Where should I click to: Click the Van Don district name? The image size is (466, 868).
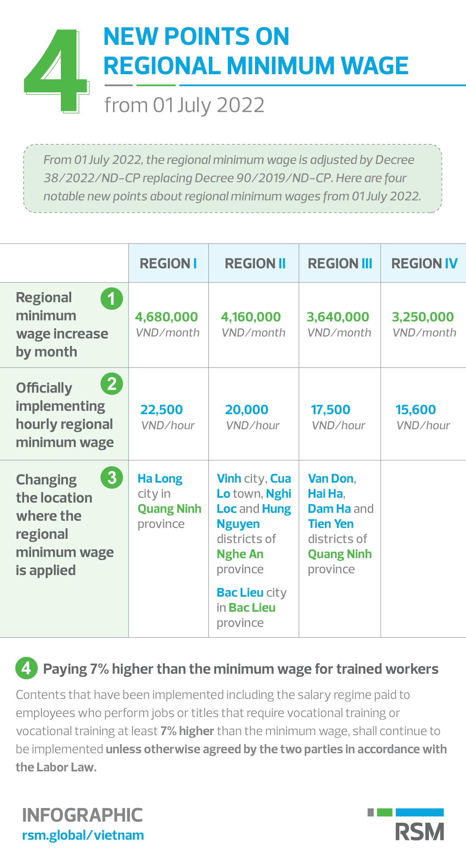pyautogui.click(x=331, y=479)
